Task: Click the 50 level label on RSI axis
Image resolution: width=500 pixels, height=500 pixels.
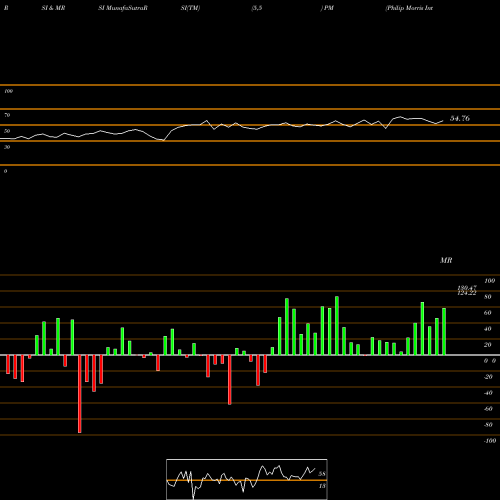Action: (x=7, y=131)
